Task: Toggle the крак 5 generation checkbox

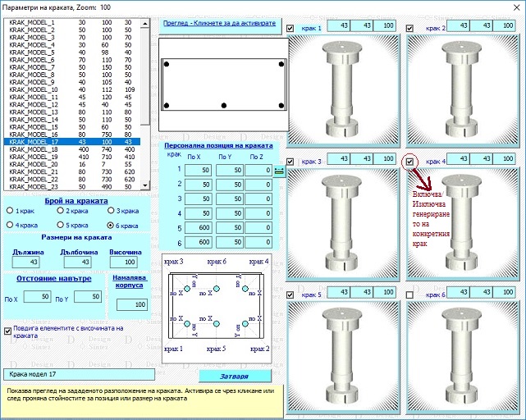Action: pyautogui.click(x=290, y=294)
